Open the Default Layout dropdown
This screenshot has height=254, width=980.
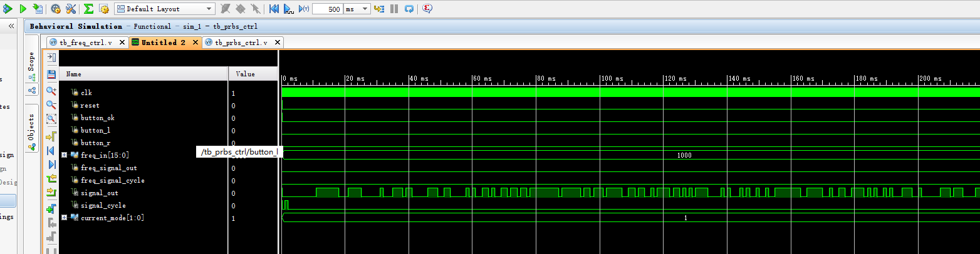point(164,9)
